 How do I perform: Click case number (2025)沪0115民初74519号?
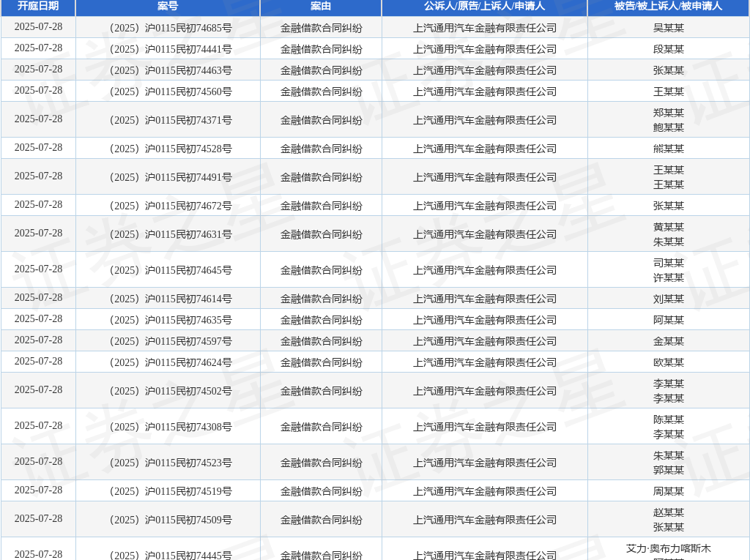pos(171,492)
